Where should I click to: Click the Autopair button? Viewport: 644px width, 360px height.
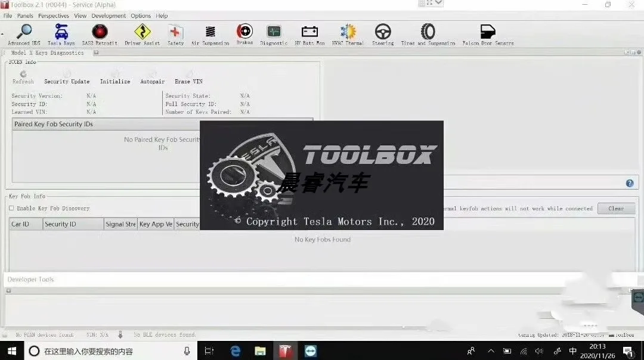(x=153, y=78)
